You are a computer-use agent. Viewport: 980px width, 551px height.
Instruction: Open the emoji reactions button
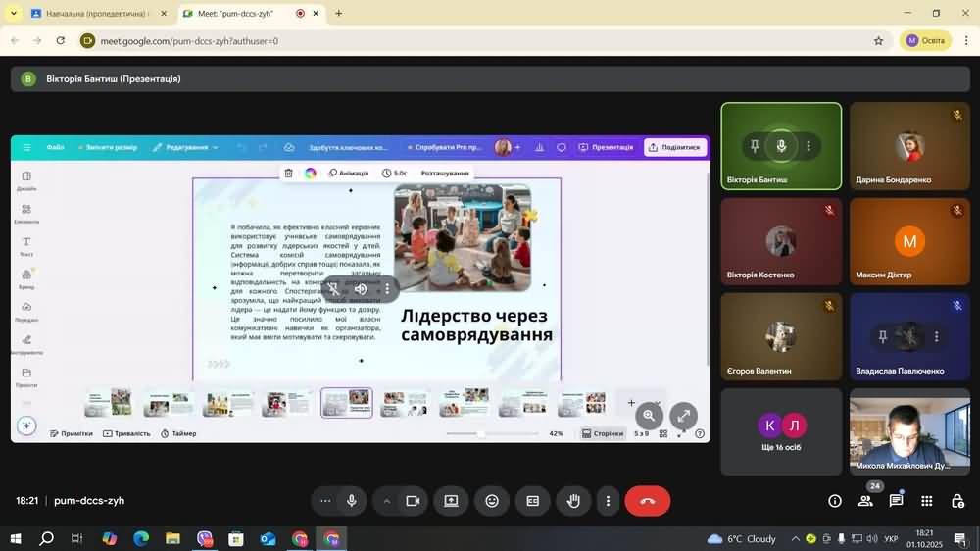[x=492, y=501]
